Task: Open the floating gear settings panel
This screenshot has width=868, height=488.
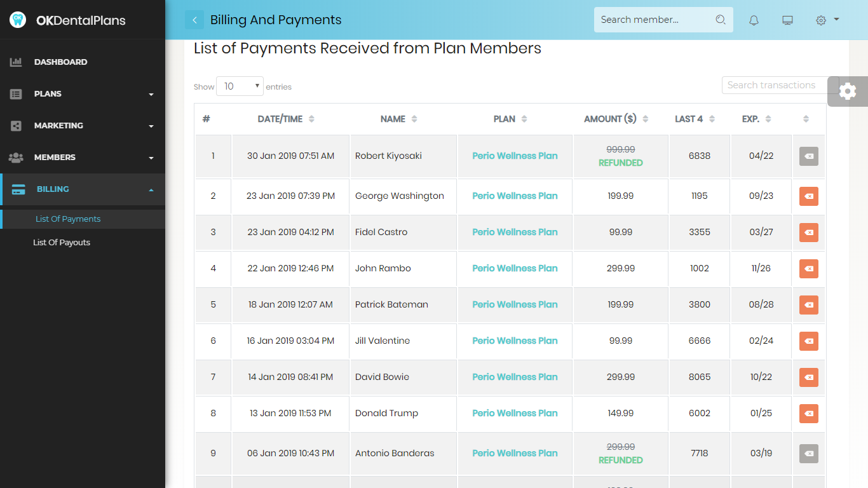Action: pyautogui.click(x=848, y=91)
